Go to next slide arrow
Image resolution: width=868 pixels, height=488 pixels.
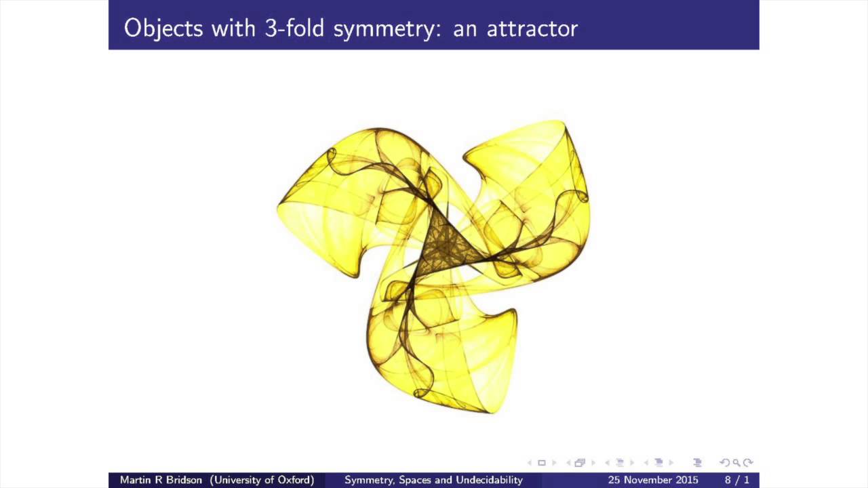click(554, 463)
